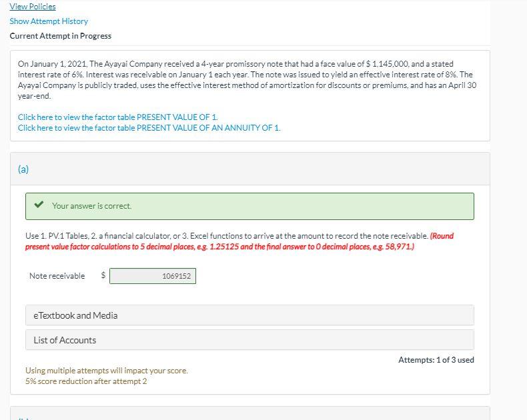Expand the List of Accounts section
The height and width of the screenshot is (420, 527).
[249, 340]
